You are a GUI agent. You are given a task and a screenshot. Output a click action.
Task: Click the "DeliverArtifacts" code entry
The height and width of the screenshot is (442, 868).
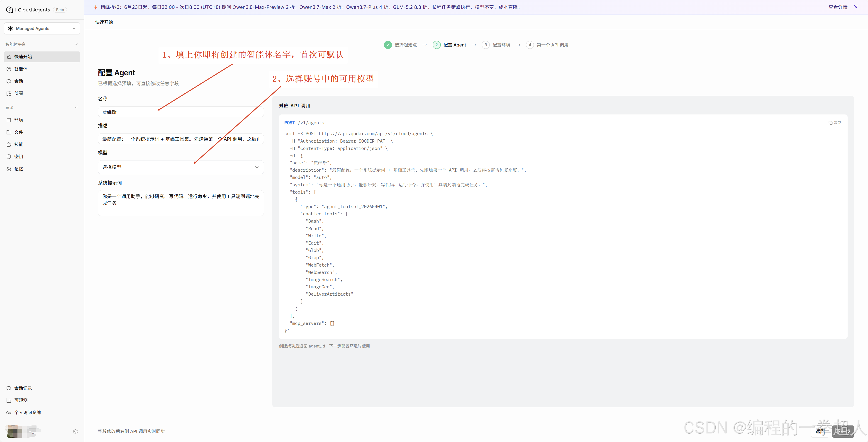(x=329, y=294)
